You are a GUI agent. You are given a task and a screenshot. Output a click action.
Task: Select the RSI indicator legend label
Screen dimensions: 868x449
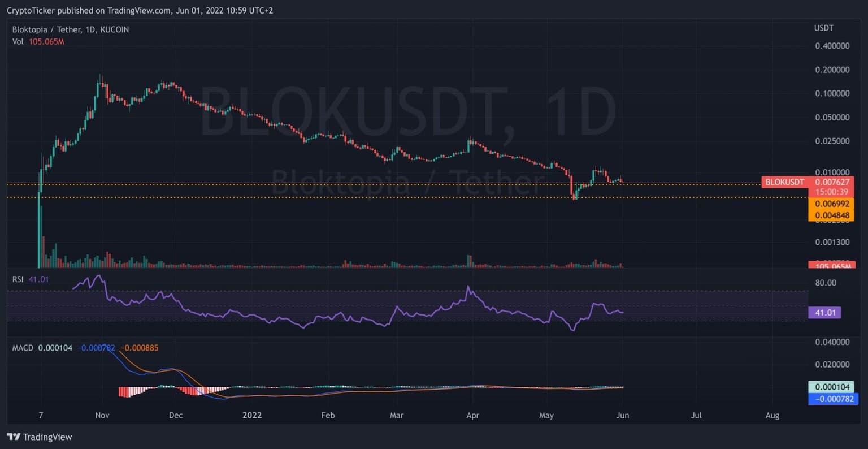[x=18, y=279]
